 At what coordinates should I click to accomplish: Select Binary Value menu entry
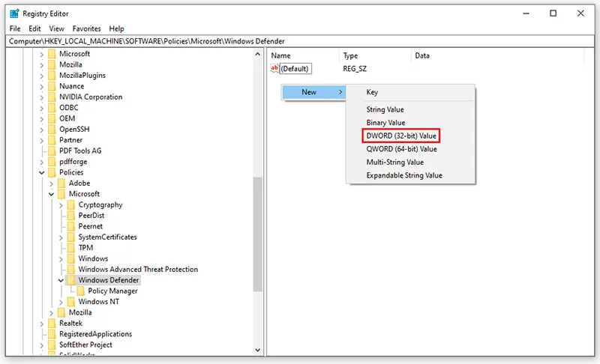pyautogui.click(x=410, y=123)
